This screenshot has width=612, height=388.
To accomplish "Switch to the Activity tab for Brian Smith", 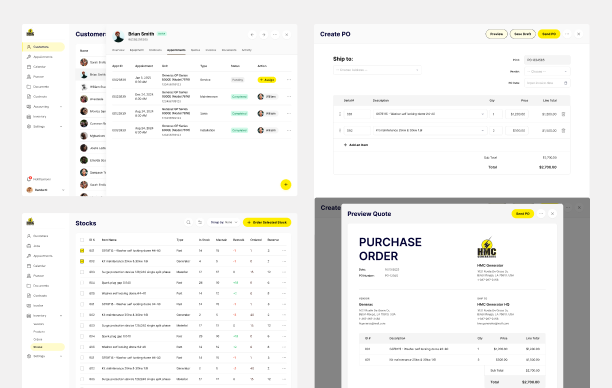I will coord(247,50).
